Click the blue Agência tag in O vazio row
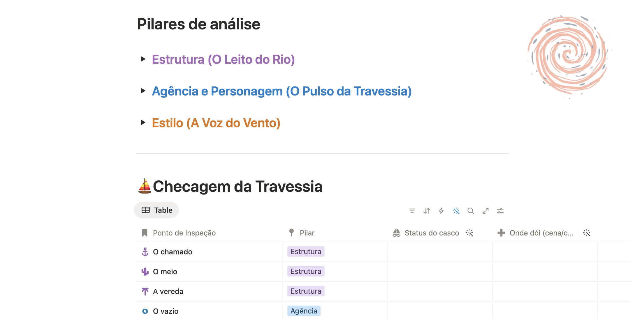644x319 pixels. [x=304, y=311]
